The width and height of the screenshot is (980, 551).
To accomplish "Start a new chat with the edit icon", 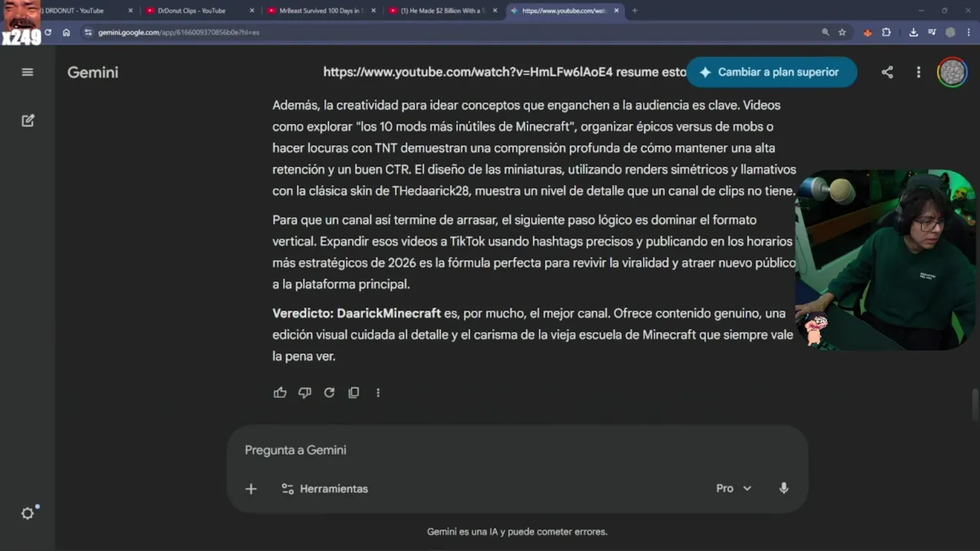I will (28, 120).
